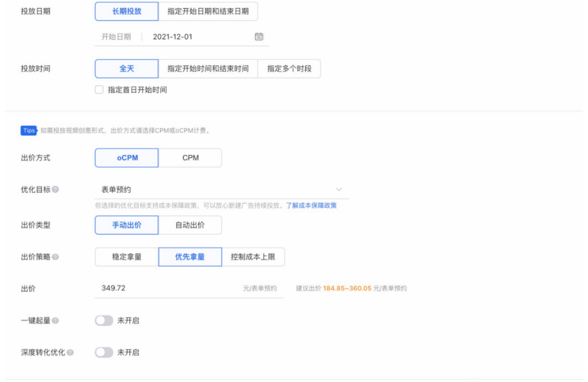Click help icon next to 出价策略

(x=55, y=257)
